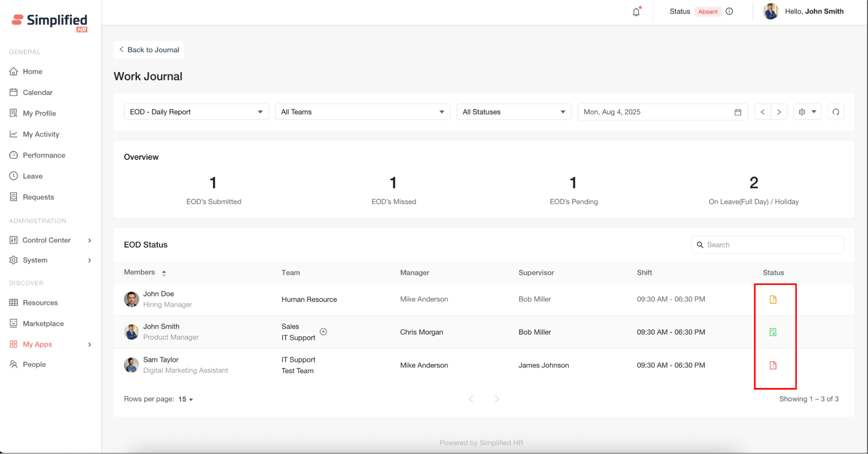Screen dimensions: 868x454
Task: Open the EOD - Daily Report dropdown
Action: tap(196, 112)
